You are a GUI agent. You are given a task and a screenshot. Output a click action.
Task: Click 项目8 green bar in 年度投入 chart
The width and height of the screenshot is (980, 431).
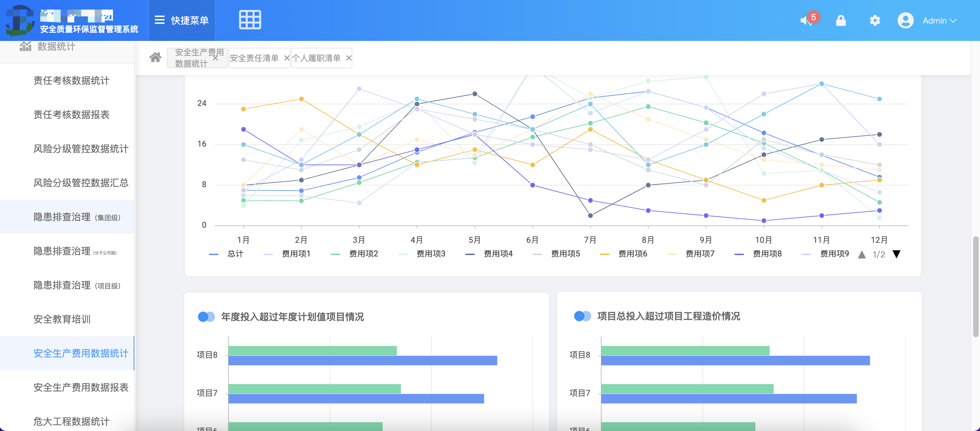pyautogui.click(x=312, y=351)
